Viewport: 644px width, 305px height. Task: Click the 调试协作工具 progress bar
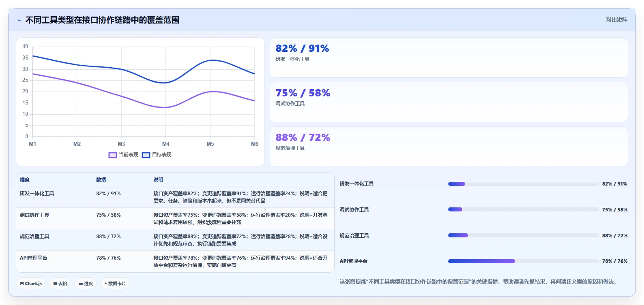click(x=523, y=209)
